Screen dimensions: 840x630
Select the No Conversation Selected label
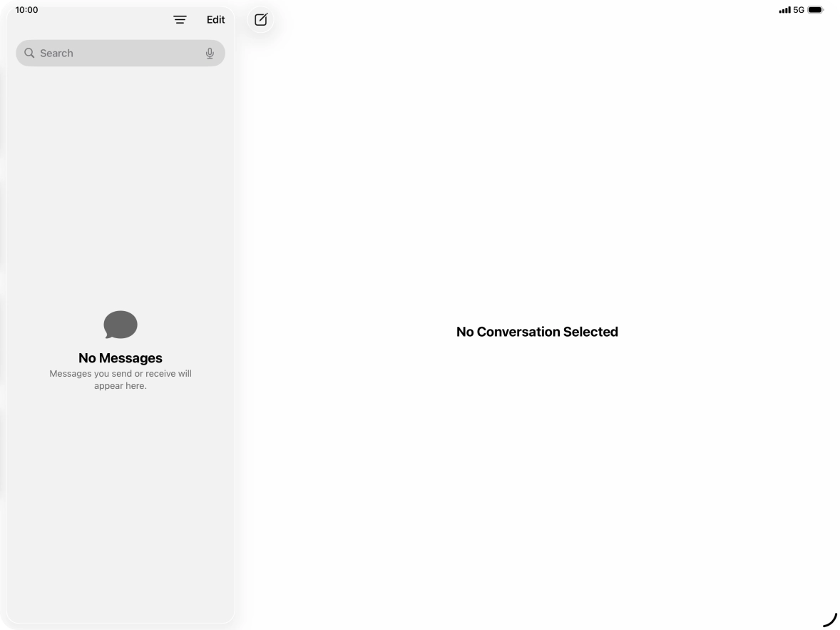(x=538, y=332)
